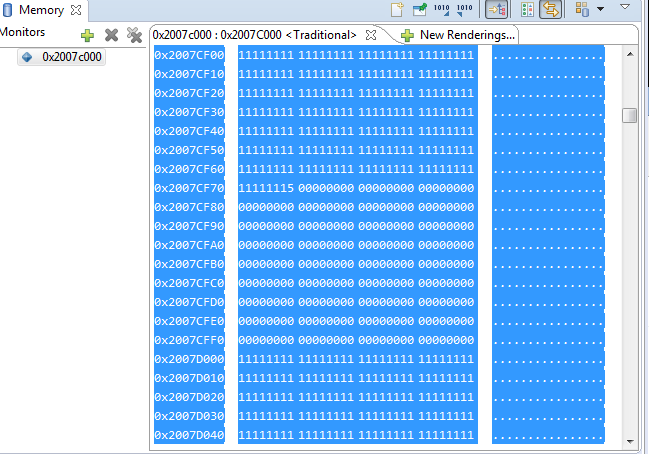Toggle the Memory Monitors pane
This screenshot has width=649, height=454.
tap(497, 9)
